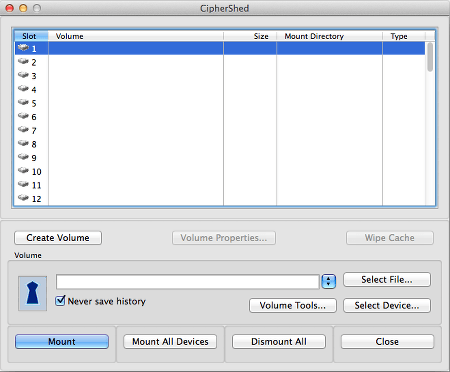Viewport: 450px width, 372px height.
Task: Open the volume path history dropdown
Action: (329, 281)
